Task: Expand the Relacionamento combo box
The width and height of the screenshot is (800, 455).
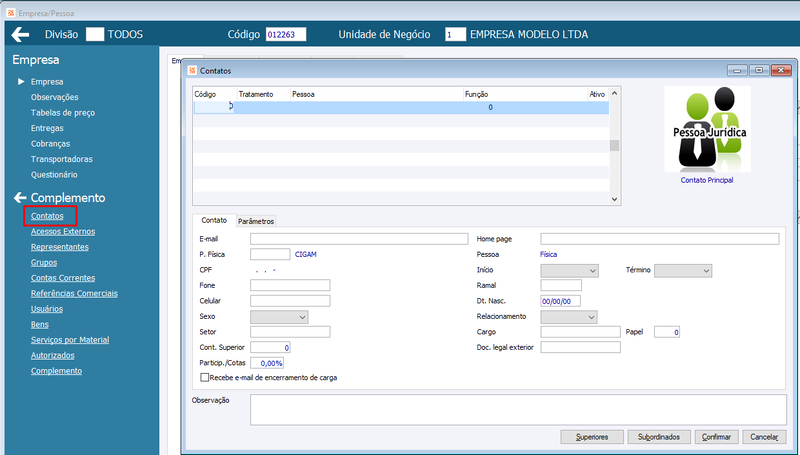Action: (569, 317)
